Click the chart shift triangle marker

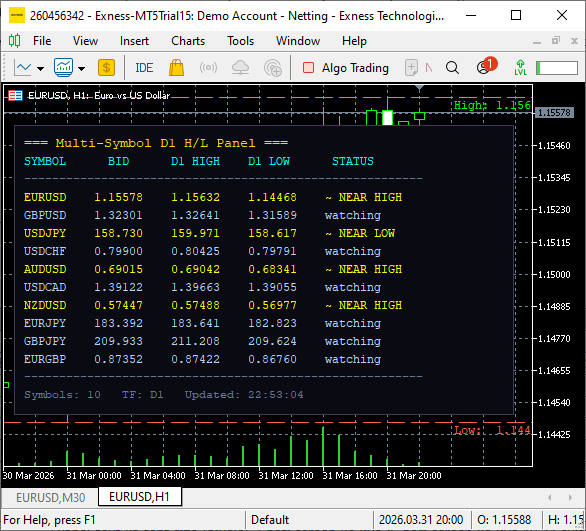(x=419, y=88)
